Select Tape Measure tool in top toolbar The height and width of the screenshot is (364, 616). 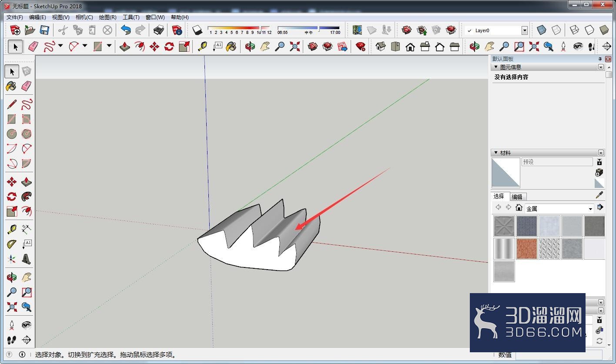click(202, 46)
